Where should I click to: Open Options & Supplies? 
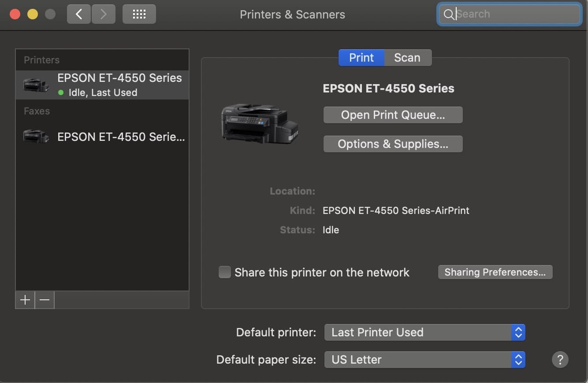(x=393, y=144)
